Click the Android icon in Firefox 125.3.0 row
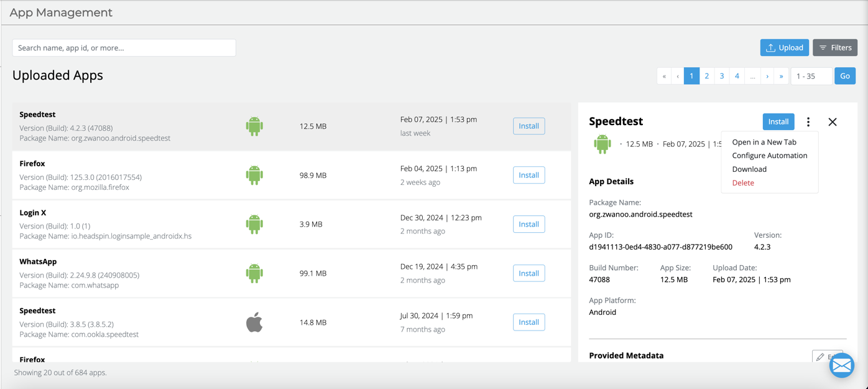868x389 pixels. click(x=254, y=176)
